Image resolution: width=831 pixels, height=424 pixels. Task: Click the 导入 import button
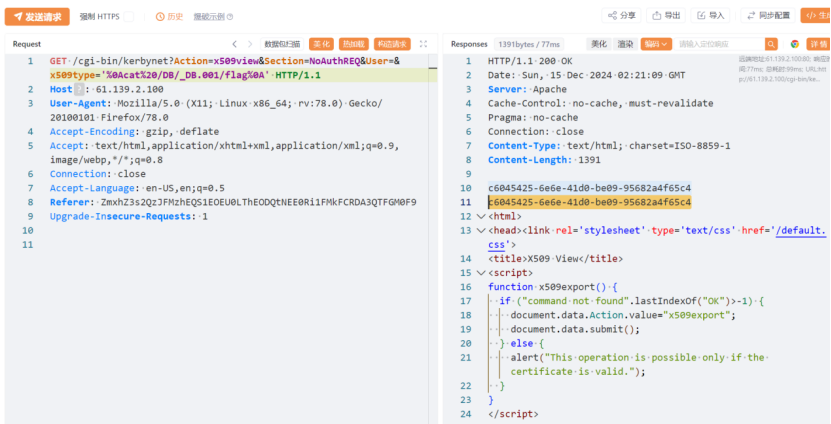[711, 15]
